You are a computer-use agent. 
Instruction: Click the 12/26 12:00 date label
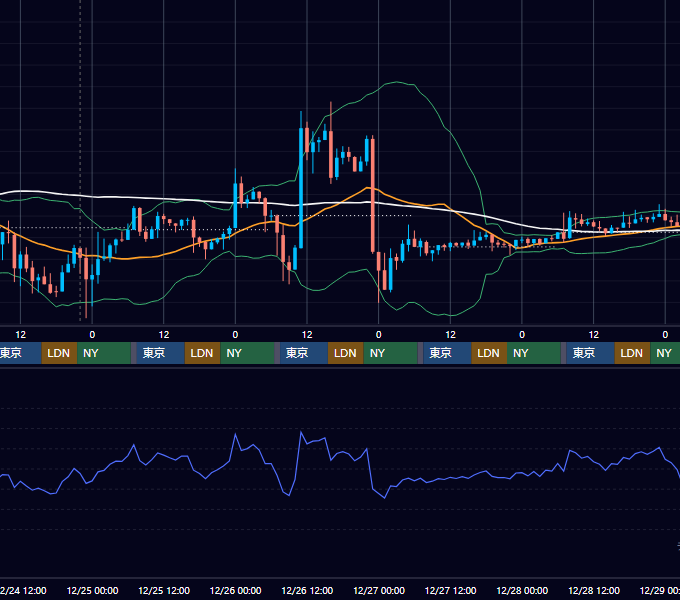(x=307, y=590)
